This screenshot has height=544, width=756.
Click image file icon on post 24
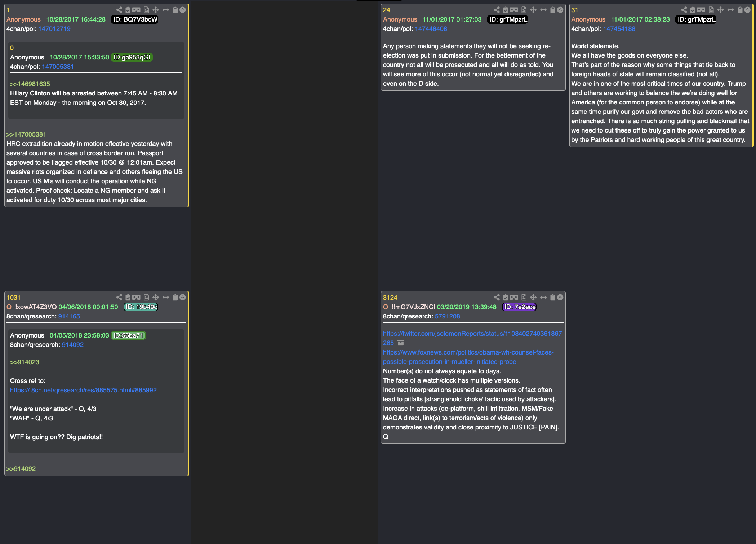pyautogui.click(x=524, y=10)
